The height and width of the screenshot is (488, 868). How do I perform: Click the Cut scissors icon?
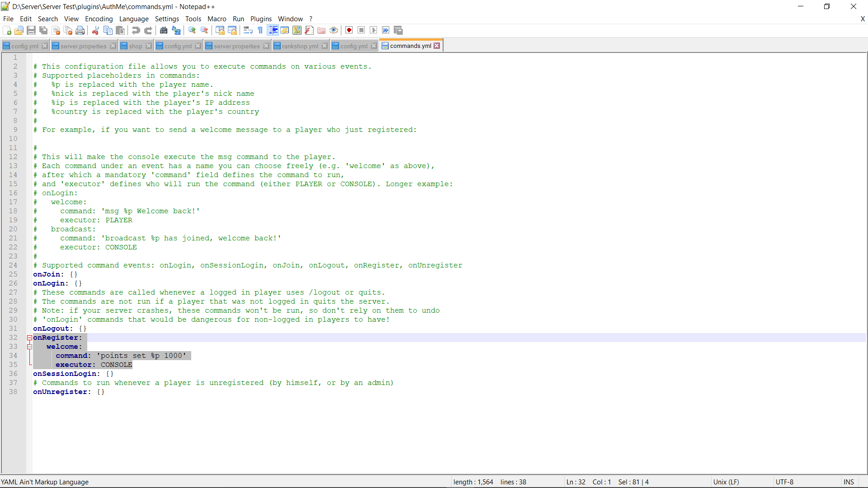pos(95,30)
